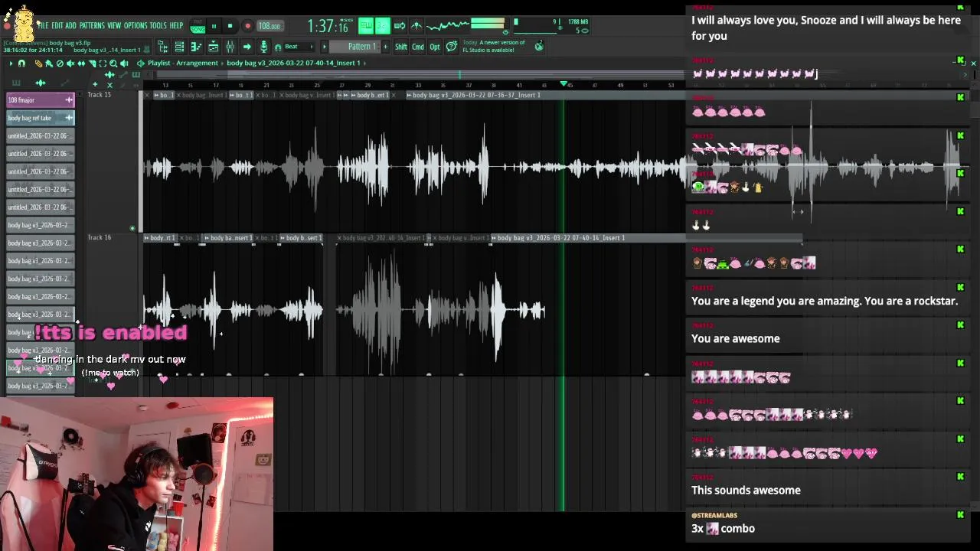The height and width of the screenshot is (551, 980).
Task: Toggle the record button
Action: [247, 25]
